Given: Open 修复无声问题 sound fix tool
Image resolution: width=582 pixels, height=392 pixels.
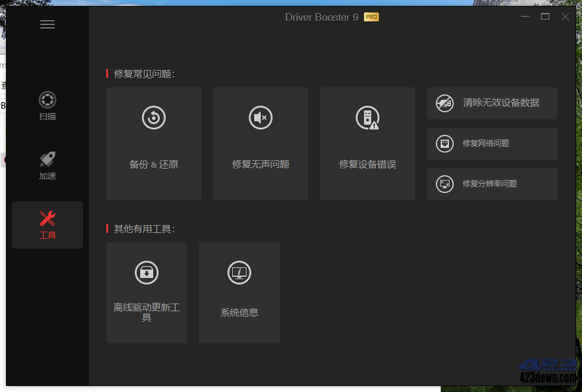Looking at the screenshot, I should click(x=260, y=143).
